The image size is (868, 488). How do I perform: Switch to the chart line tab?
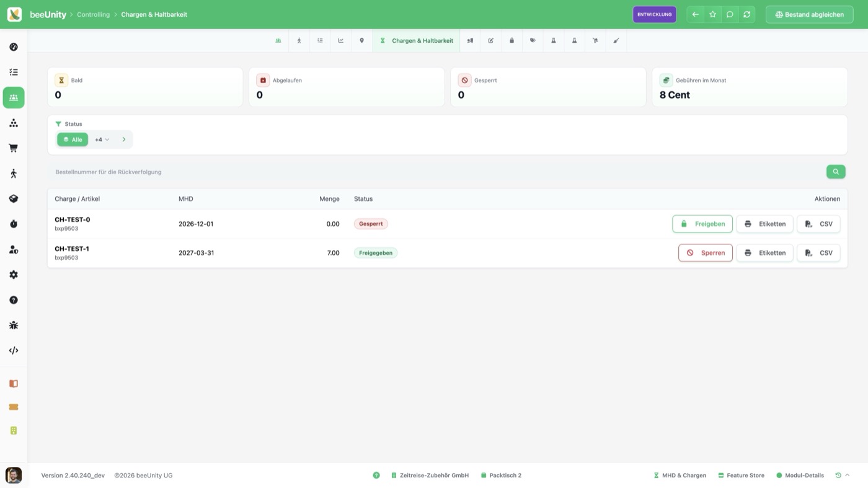click(x=340, y=40)
